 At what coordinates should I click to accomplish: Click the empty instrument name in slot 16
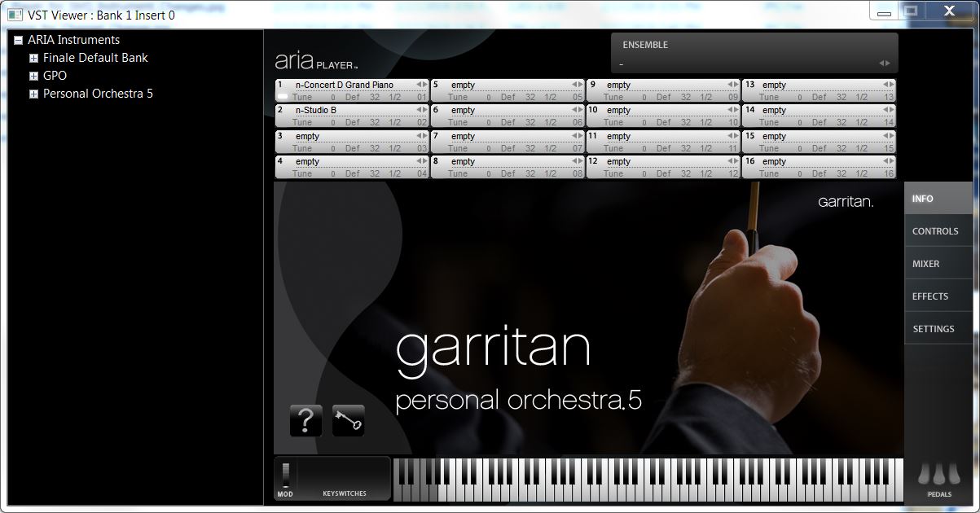(x=774, y=161)
